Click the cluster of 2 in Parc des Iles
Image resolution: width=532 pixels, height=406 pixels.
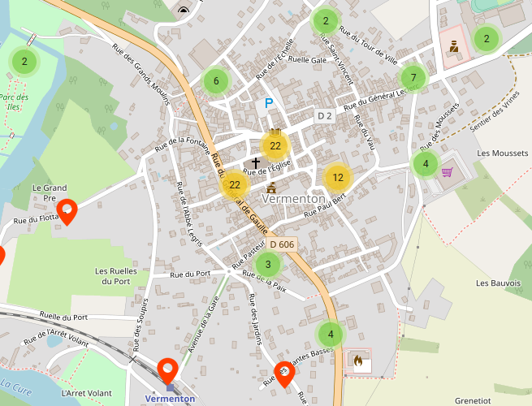(x=24, y=62)
